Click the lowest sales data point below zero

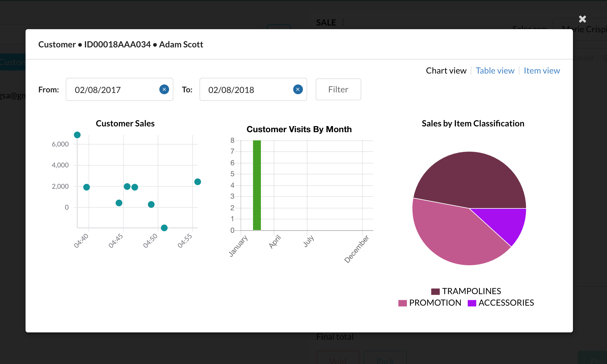pos(164,228)
